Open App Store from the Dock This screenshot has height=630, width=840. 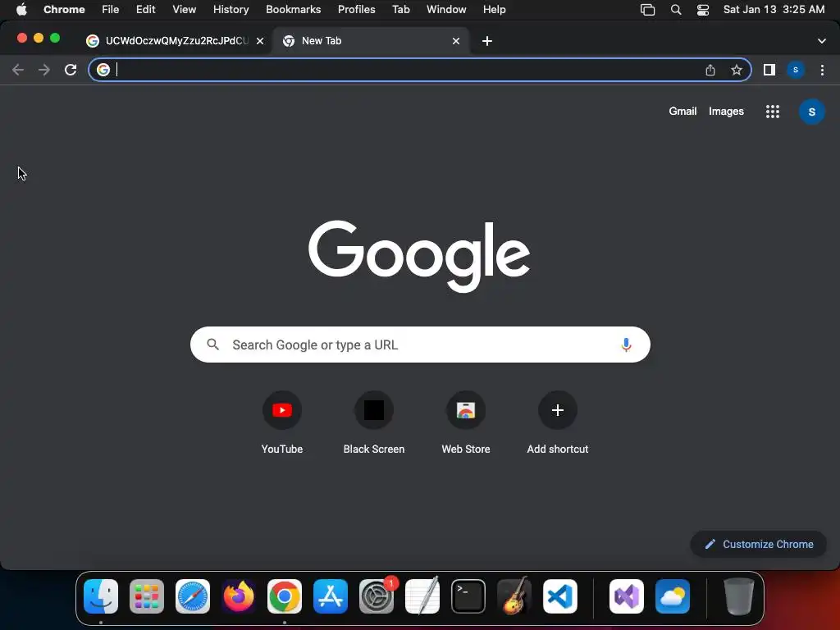click(x=331, y=596)
